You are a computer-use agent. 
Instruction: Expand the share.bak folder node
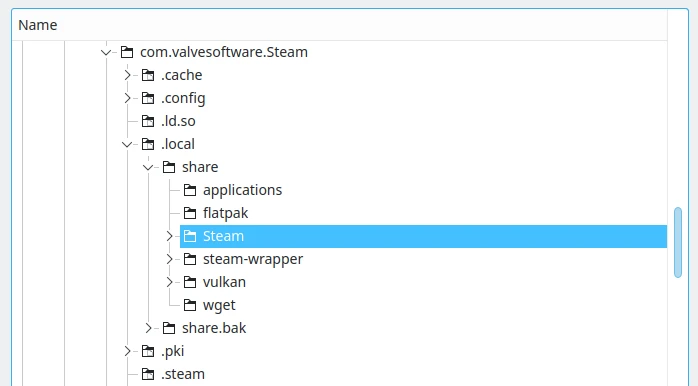coord(148,328)
